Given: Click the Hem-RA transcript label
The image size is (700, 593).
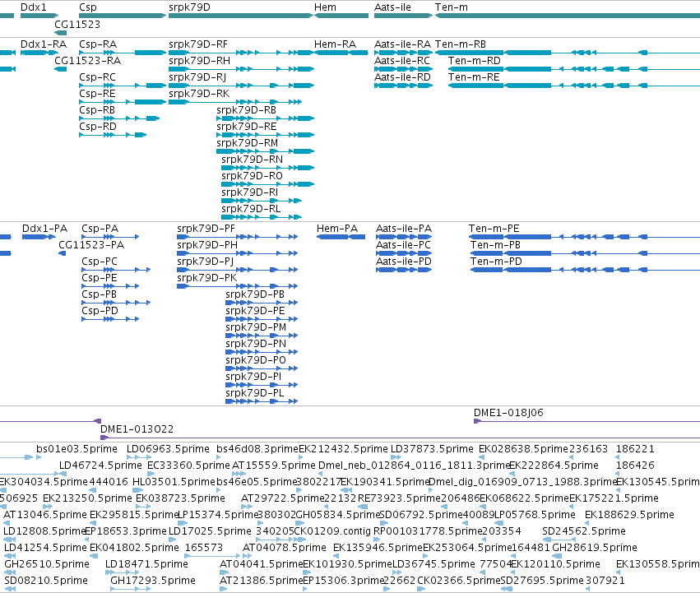Looking at the screenshot, I should pyautogui.click(x=336, y=44).
